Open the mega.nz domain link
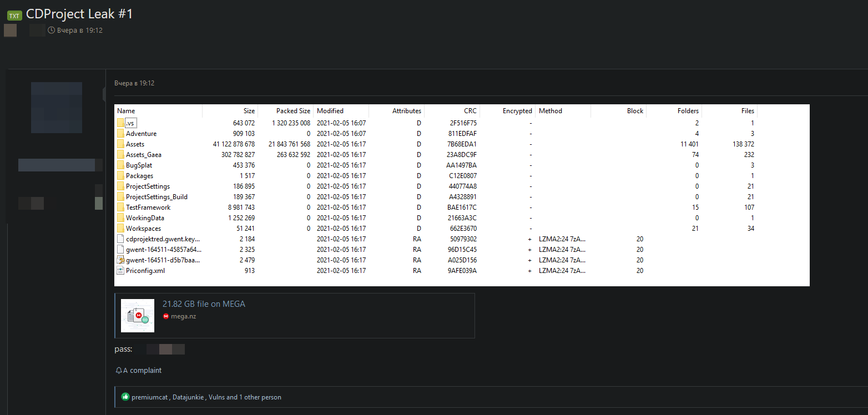Viewport: 868px width, 415px height. coord(184,316)
